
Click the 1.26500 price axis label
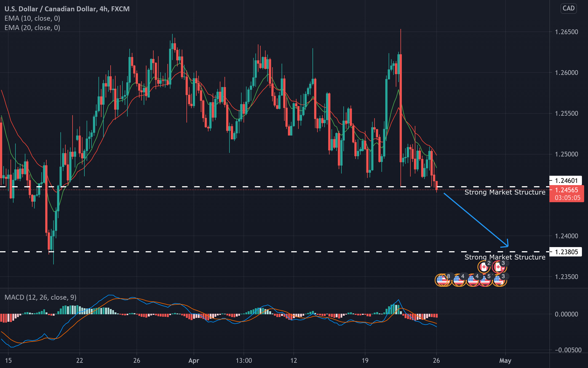point(566,32)
